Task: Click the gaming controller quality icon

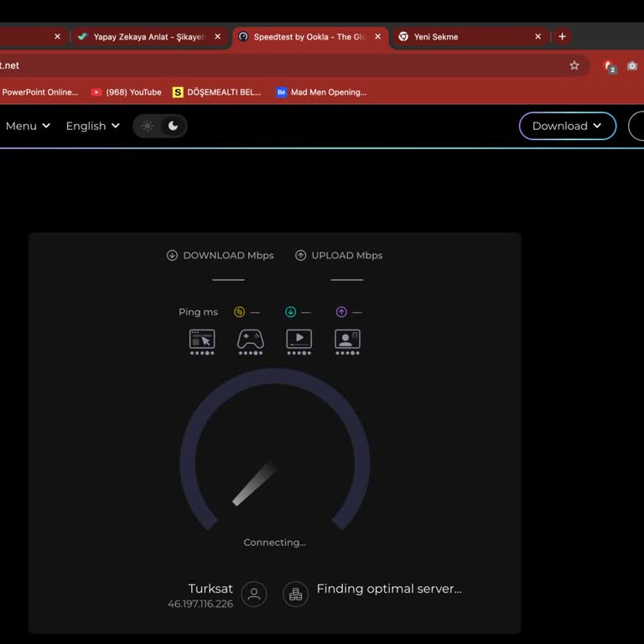Action: tap(251, 342)
